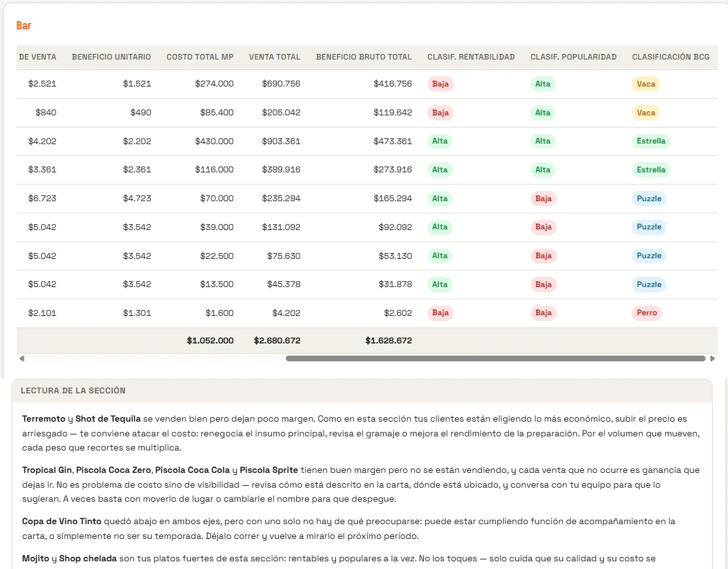Click the Alta rentabilidad badge in the $273.916 row
This screenshot has width=728, height=569.
[x=440, y=170]
